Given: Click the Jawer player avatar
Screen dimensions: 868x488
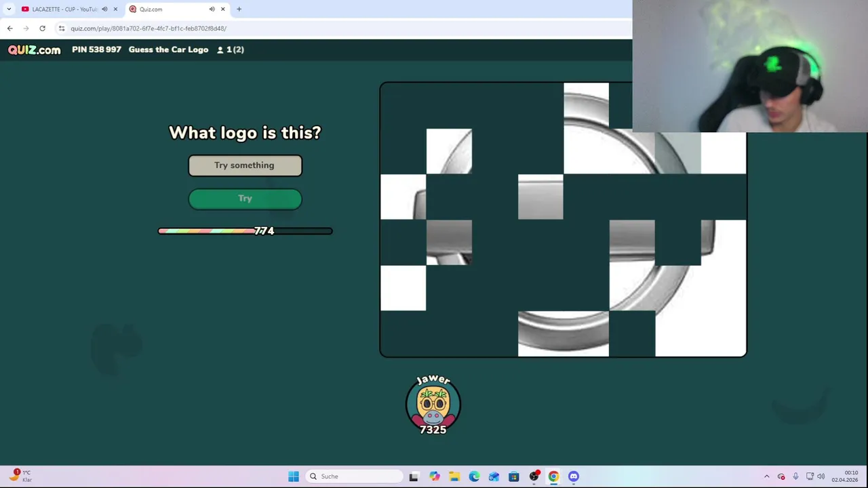Looking at the screenshot, I should [x=433, y=405].
